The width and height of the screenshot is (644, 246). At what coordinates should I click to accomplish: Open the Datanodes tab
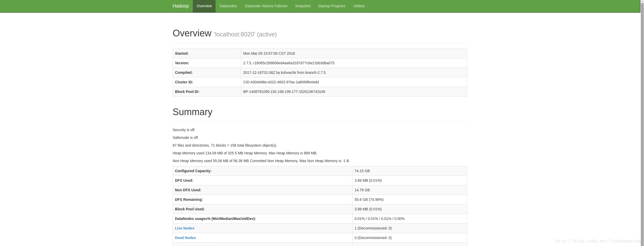228,6
